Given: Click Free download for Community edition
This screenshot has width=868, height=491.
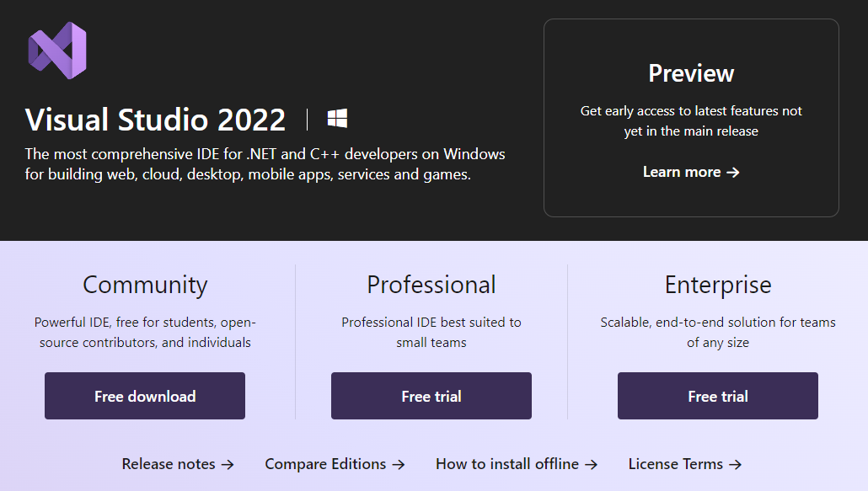Looking at the screenshot, I should coord(144,395).
